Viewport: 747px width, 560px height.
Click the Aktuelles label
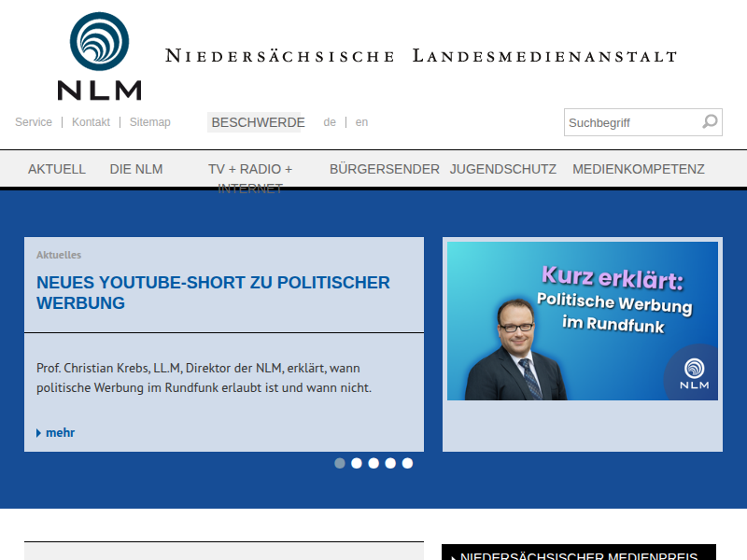click(59, 255)
